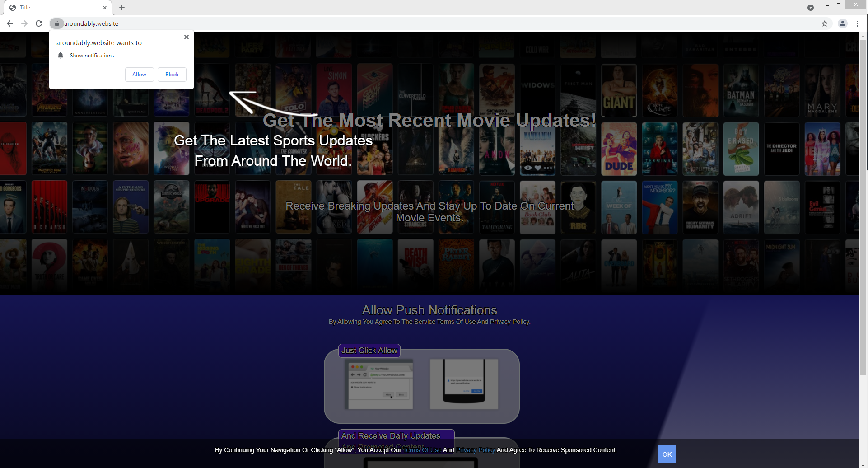The image size is (868, 468).
Task: View site info via the lock icon
Action: (56, 23)
